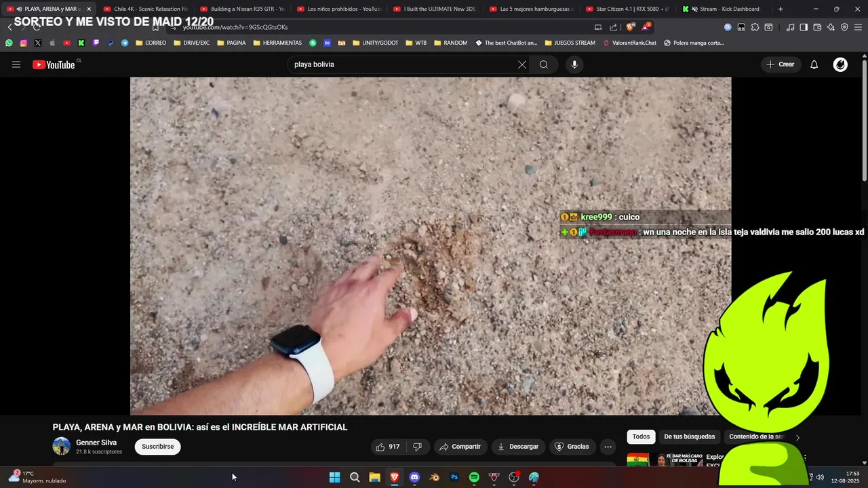Image resolution: width=868 pixels, height=488 pixels.
Task: Open the X bookmark icon
Action: click(x=37, y=43)
